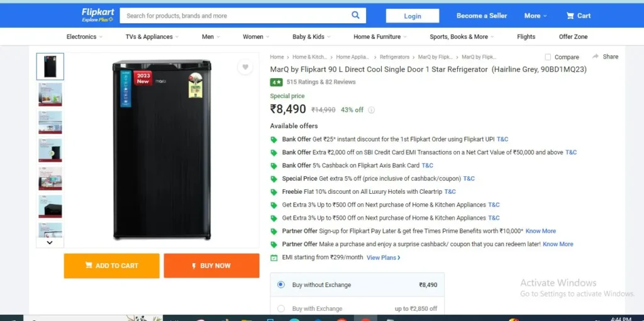Tick the Compare checkbox
Viewport: 644px width, 321px height.
point(548,57)
